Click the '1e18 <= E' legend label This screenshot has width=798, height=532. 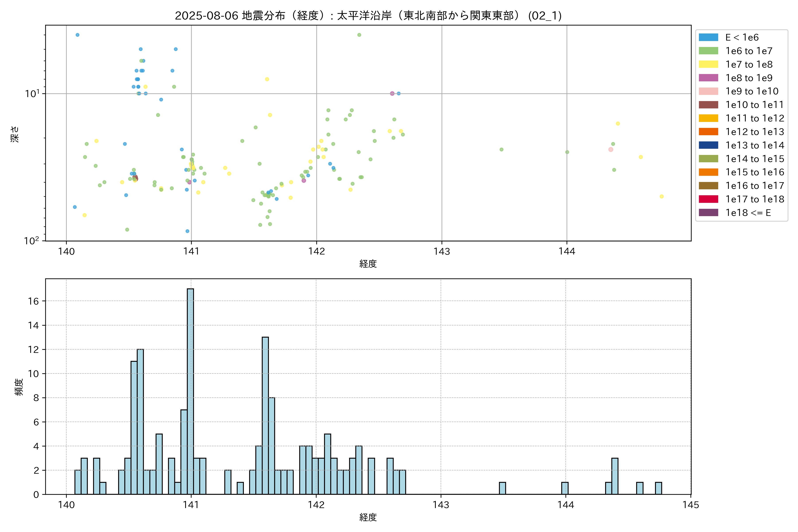pyautogui.click(x=748, y=213)
